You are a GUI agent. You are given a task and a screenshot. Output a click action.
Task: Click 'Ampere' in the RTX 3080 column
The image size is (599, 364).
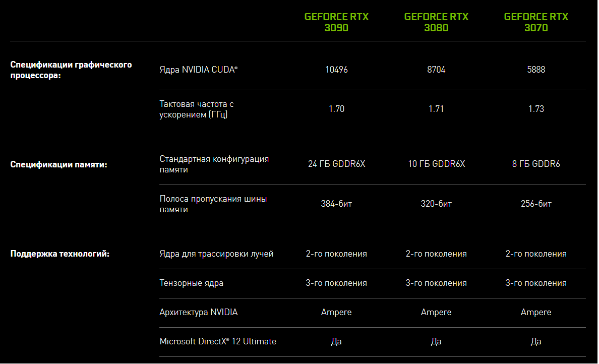pos(436,313)
